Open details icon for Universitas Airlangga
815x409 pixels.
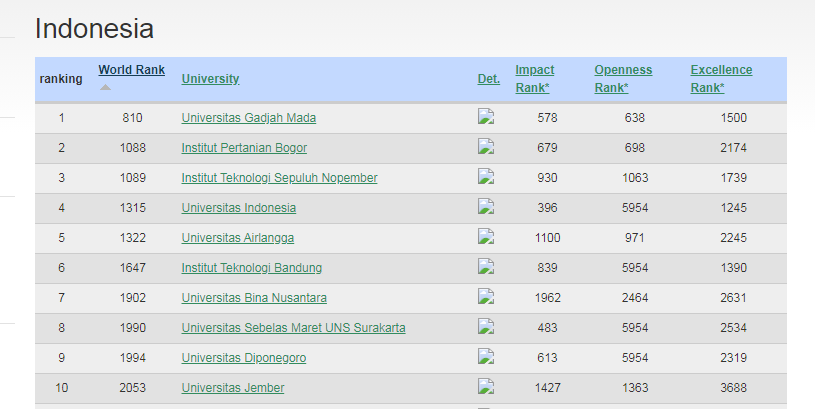coord(486,236)
